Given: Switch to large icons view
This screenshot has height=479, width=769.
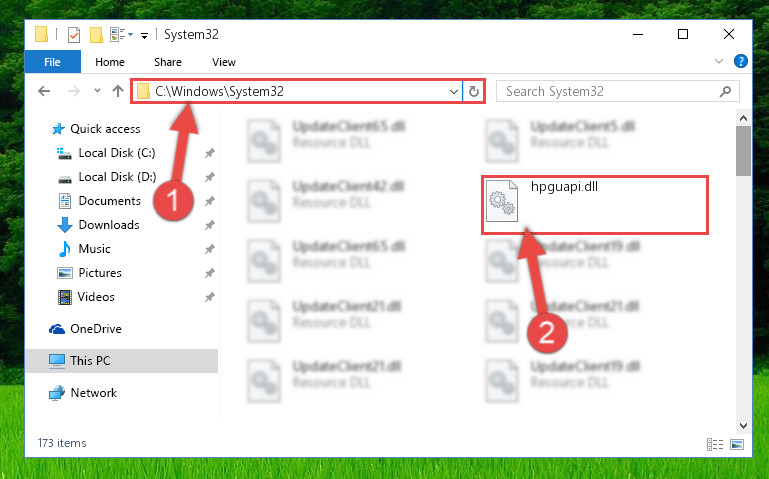Looking at the screenshot, I should 737,444.
